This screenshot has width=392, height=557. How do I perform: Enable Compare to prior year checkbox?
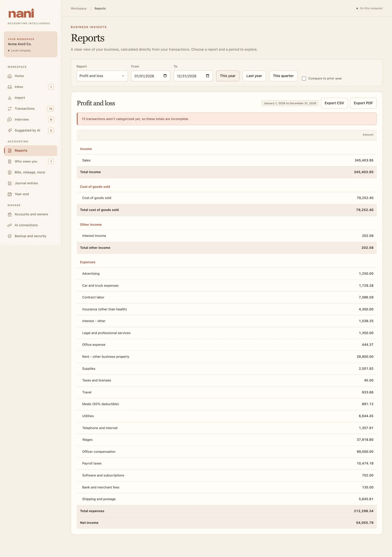click(304, 78)
